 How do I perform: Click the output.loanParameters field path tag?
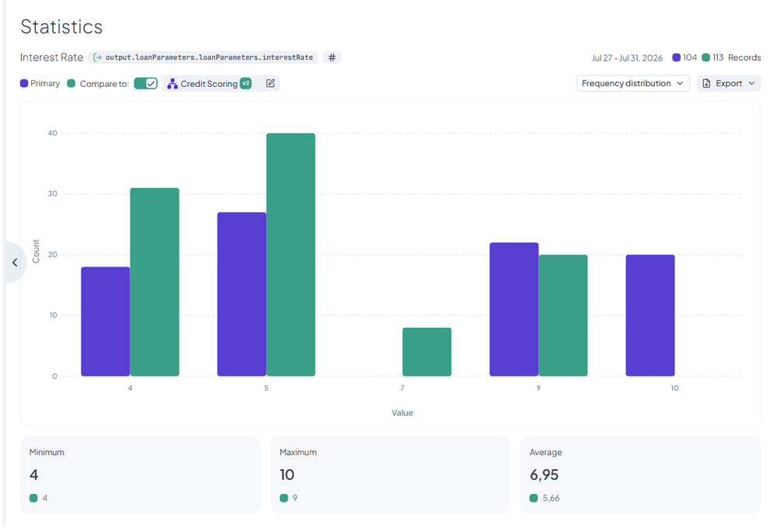click(203, 57)
